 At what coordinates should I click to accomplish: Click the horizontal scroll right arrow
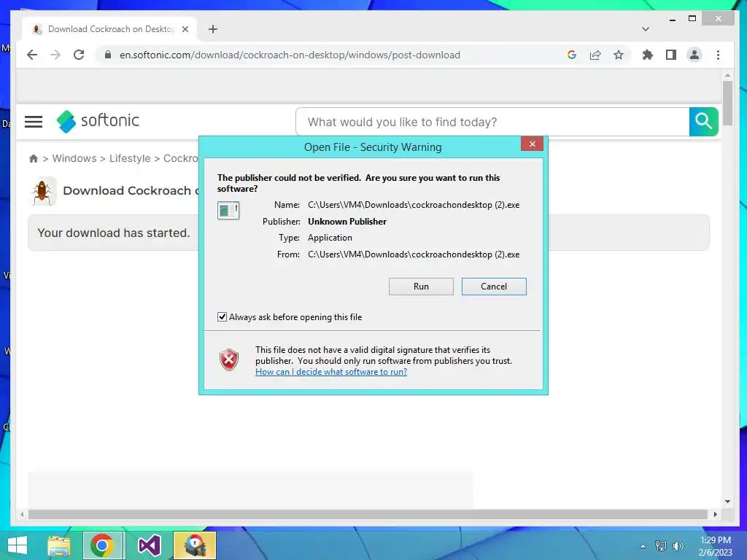coord(715,514)
